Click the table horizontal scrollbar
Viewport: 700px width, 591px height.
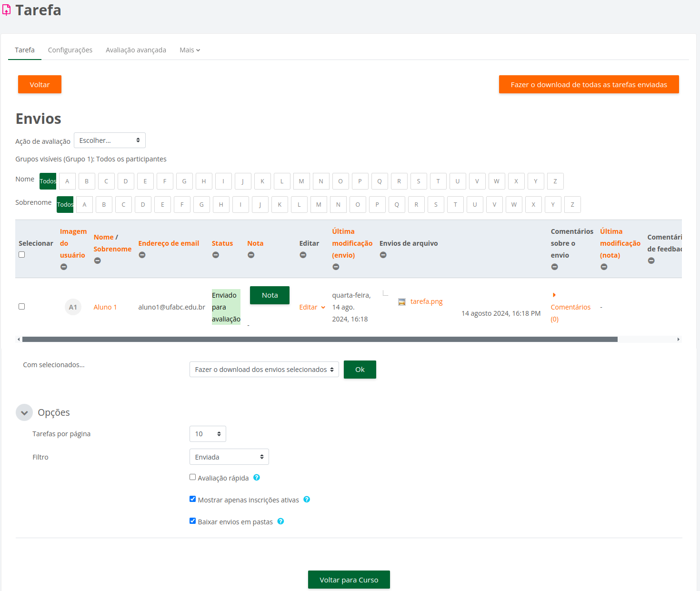(320, 339)
